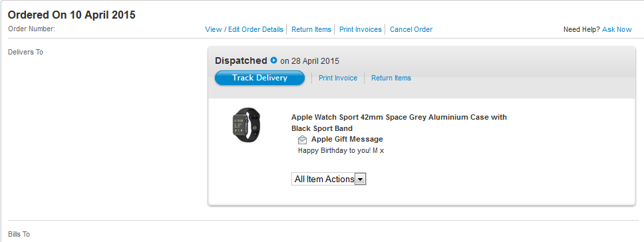Viewport: 644px width, 242px height.
Task: Click the Delivers To label
Action: click(25, 52)
